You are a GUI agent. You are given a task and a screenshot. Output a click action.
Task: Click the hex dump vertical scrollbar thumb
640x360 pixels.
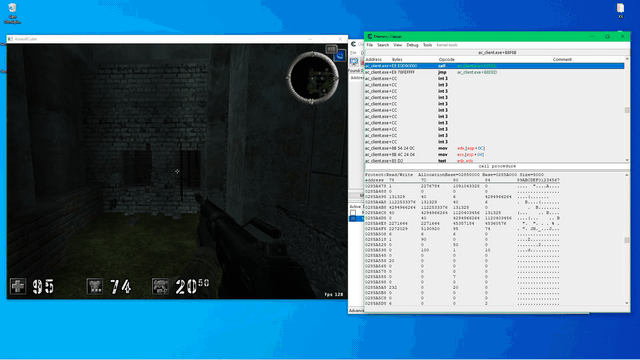tap(627, 240)
